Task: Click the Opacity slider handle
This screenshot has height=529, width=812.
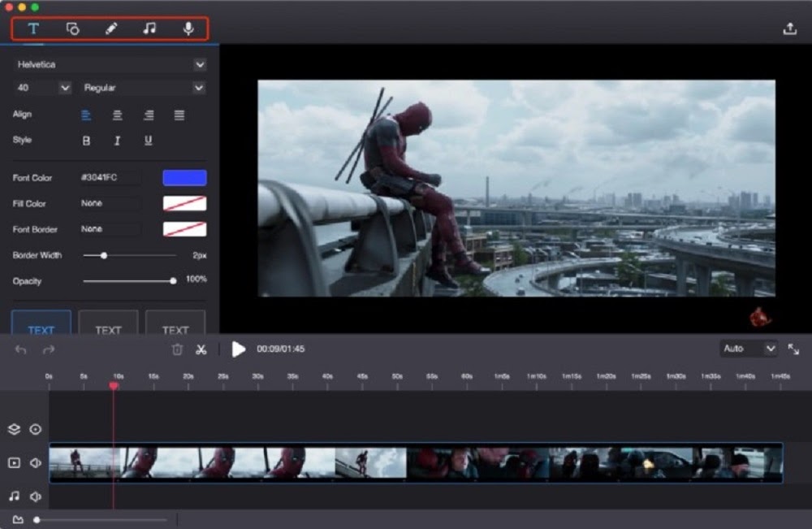Action: tap(173, 281)
